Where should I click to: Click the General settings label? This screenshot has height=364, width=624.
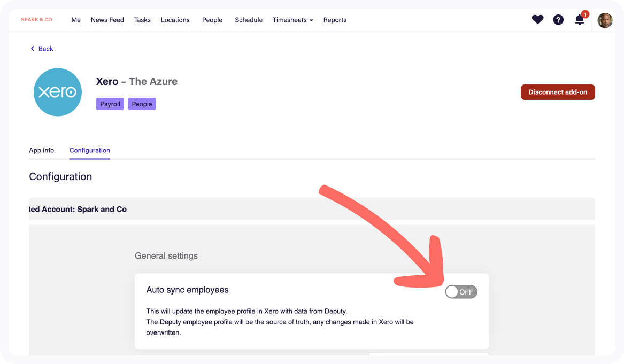tap(166, 256)
